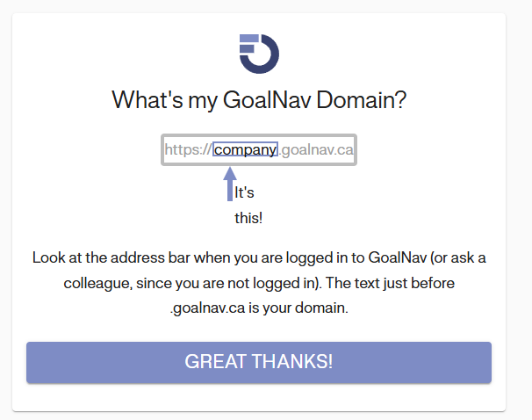
Task: Click the GoalNav logo icon
Action: (259, 53)
